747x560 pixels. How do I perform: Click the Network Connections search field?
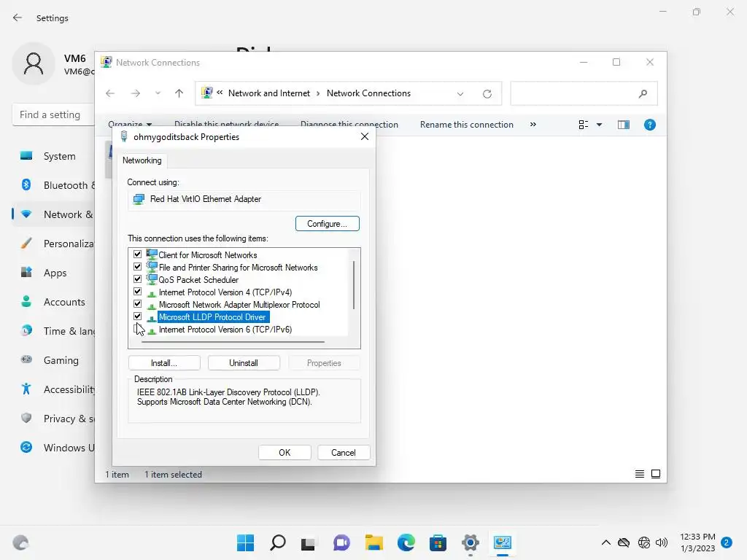click(x=574, y=94)
